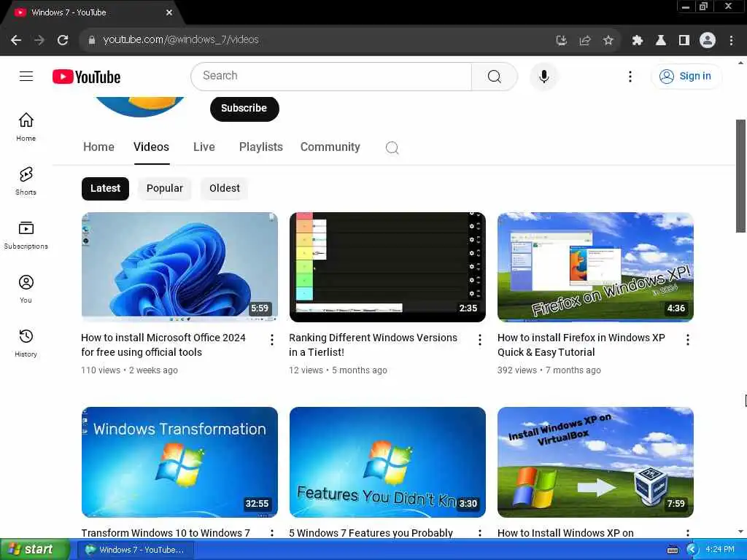Viewport: 747px width, 560px height.
Task: Click the install app icon in address bar
Action: 562,41
